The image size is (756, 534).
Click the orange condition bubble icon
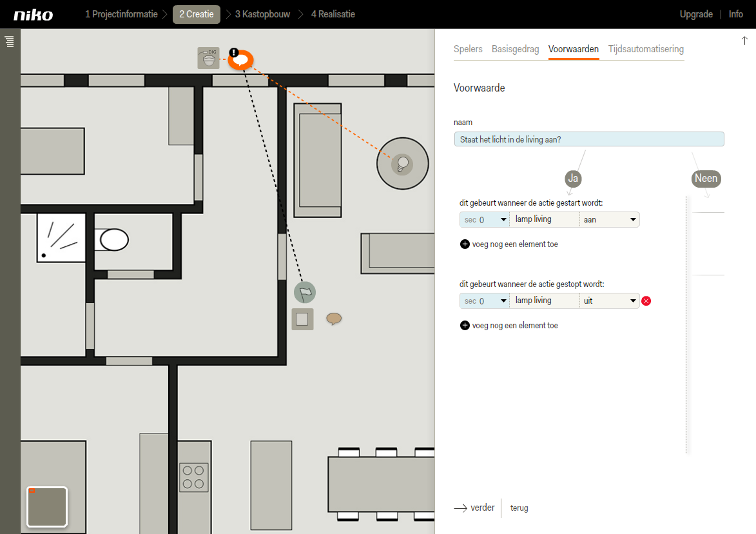click(240, 60)
